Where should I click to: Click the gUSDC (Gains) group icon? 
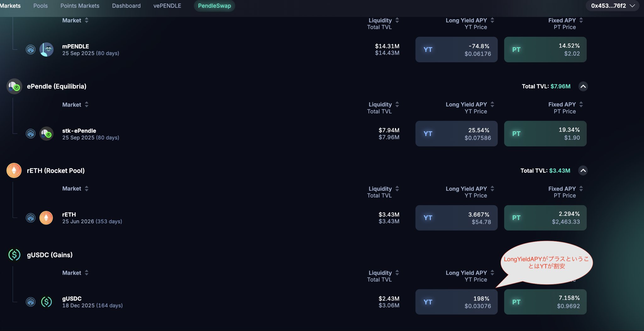click(14, 255)
